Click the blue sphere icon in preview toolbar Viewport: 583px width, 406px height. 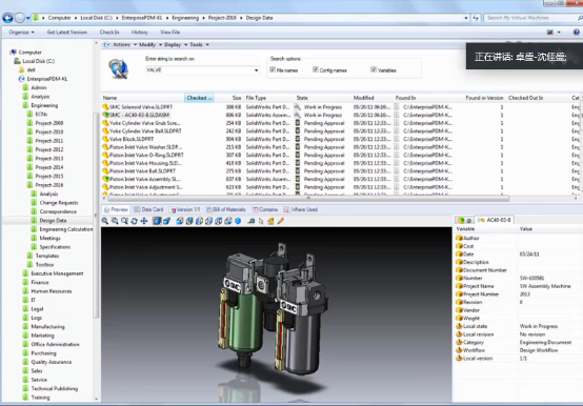238,221
